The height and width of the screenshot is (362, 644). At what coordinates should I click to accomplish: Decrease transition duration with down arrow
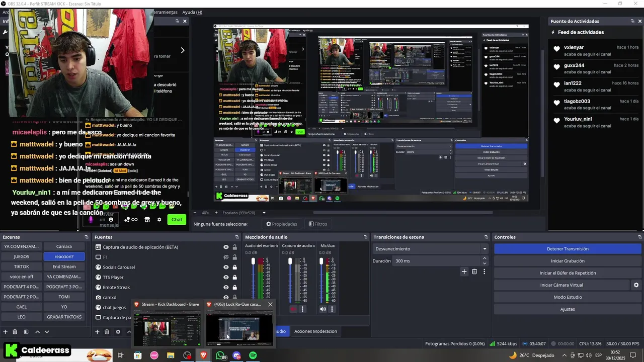(x=485, y=263)
